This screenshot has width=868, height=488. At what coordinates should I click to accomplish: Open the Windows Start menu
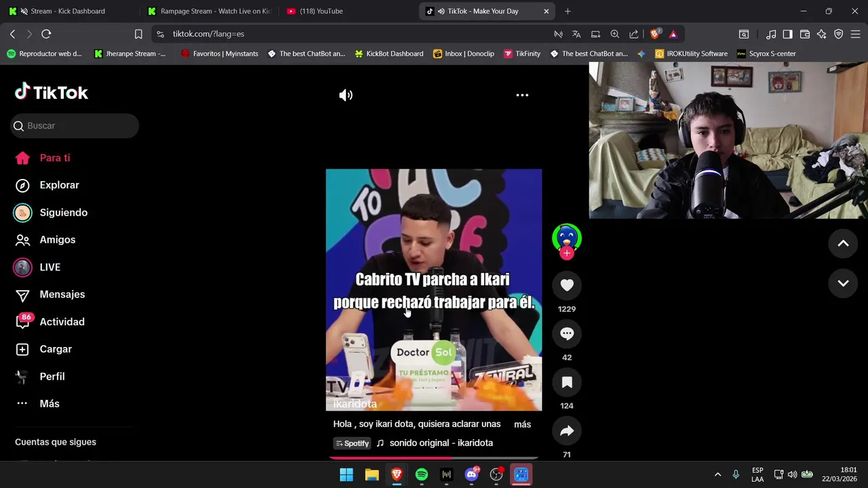(347, 474)
